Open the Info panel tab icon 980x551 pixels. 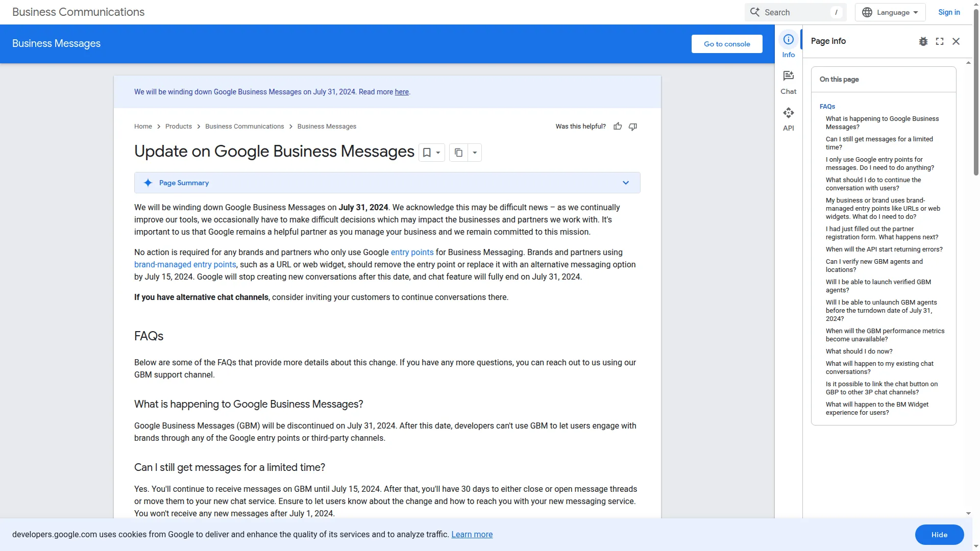(789, 39)
